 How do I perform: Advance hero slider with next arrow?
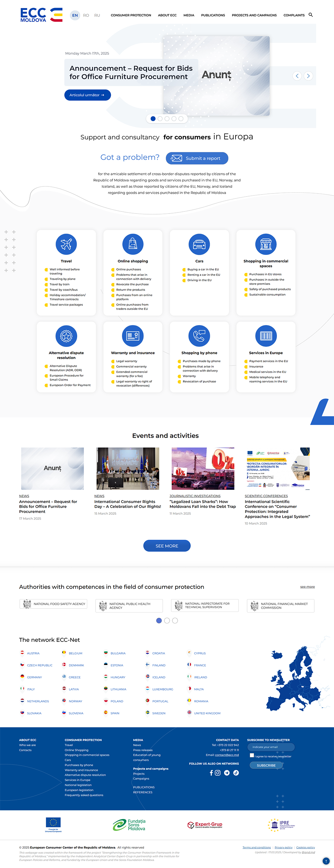[x=308, y=76]
